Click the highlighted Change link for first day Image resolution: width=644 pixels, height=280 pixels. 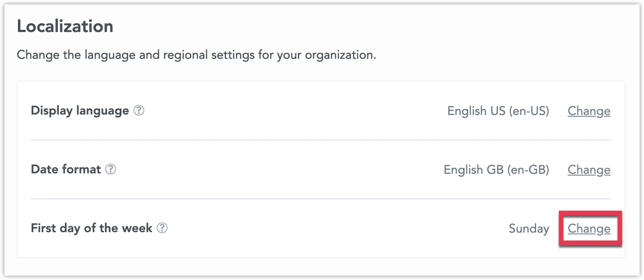click(x=589, y=228)
